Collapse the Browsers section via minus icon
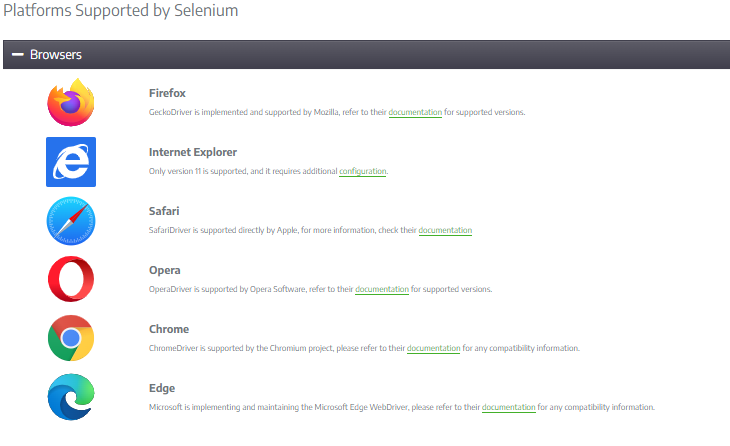730x446 pixels. (x=18, y=54)
